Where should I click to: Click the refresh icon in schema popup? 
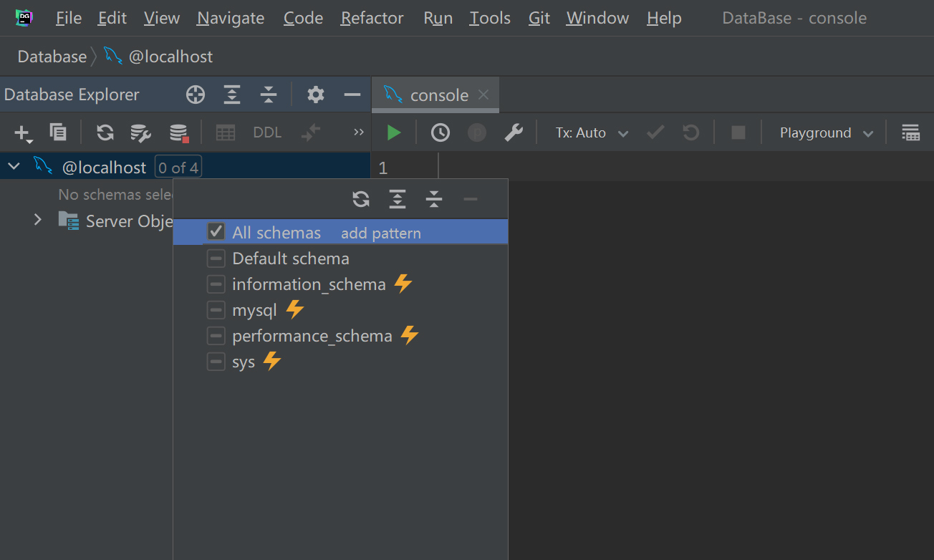pos(361,199)
